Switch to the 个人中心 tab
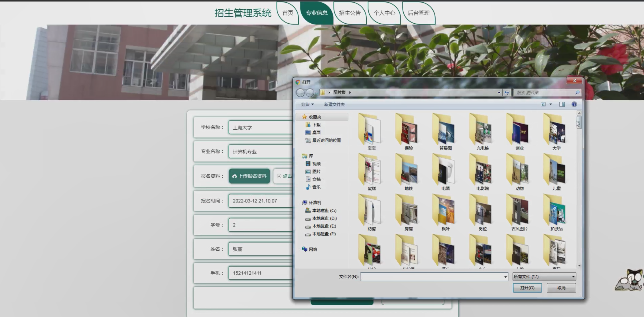This screenshot has width=644, height=317. click(384, 13)
